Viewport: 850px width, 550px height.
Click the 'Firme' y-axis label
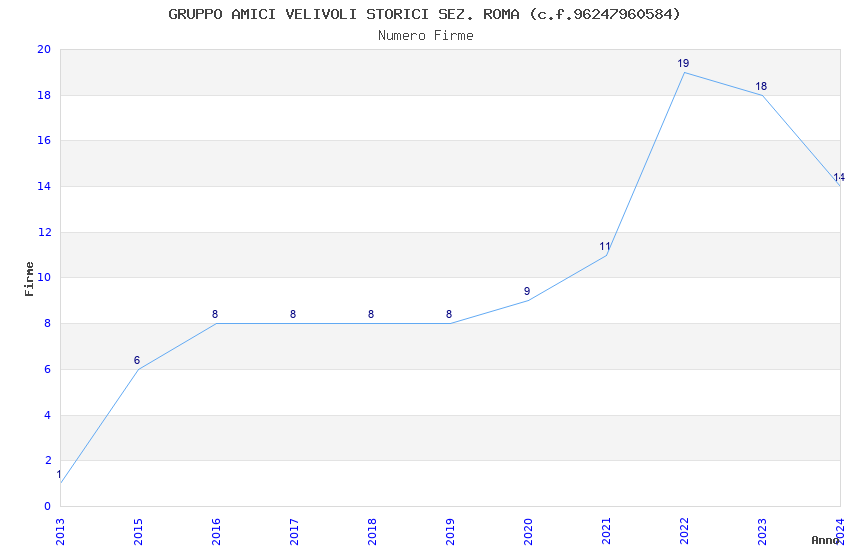coord(29,279)
